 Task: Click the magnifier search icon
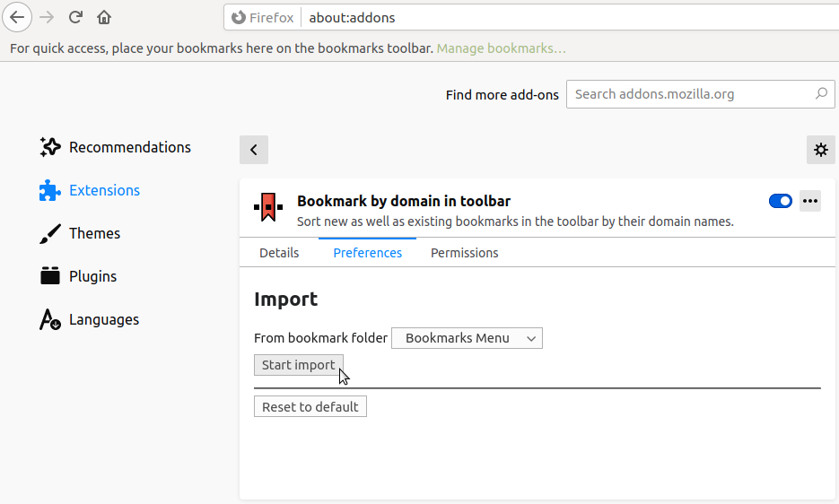click(821, 93)
